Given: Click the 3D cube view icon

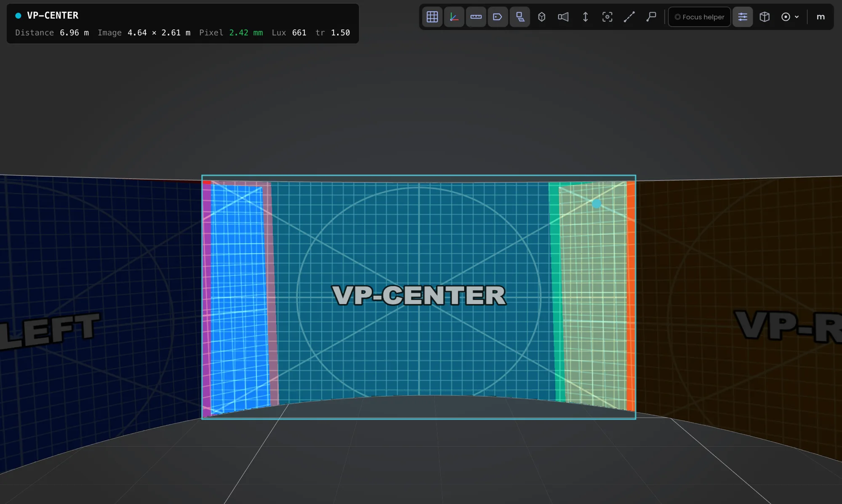Looking at the screenshot, I should point(765,17).
